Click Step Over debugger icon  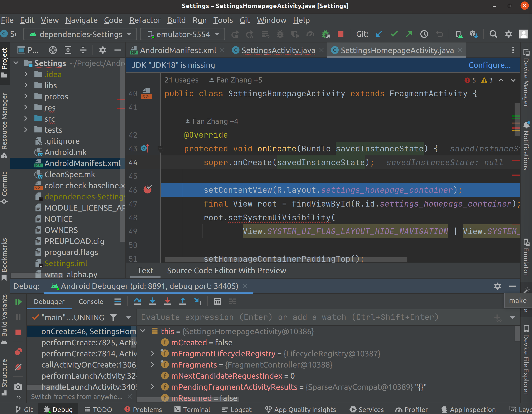(137, 301)
